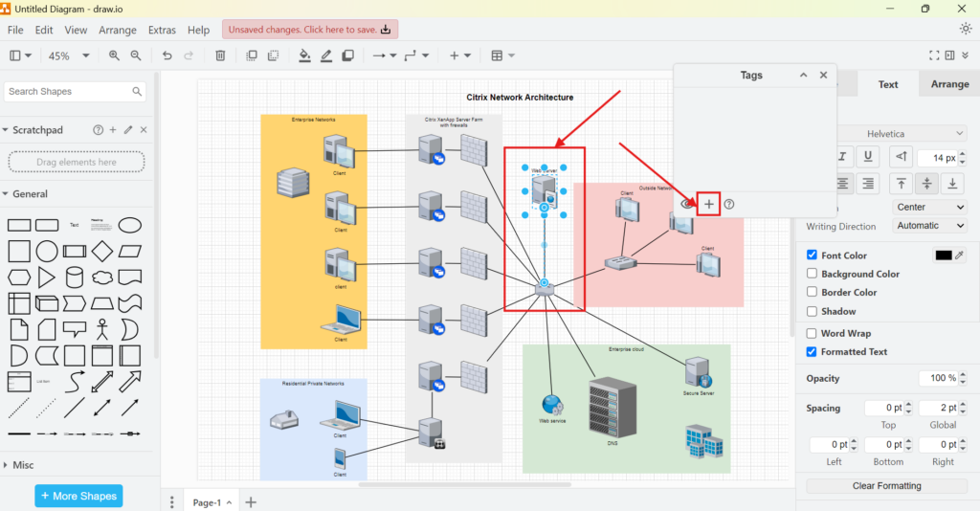The height and width of the screenshot is (511, 980).
Task: Open the Edit menu
Action: tap(44, 30)
